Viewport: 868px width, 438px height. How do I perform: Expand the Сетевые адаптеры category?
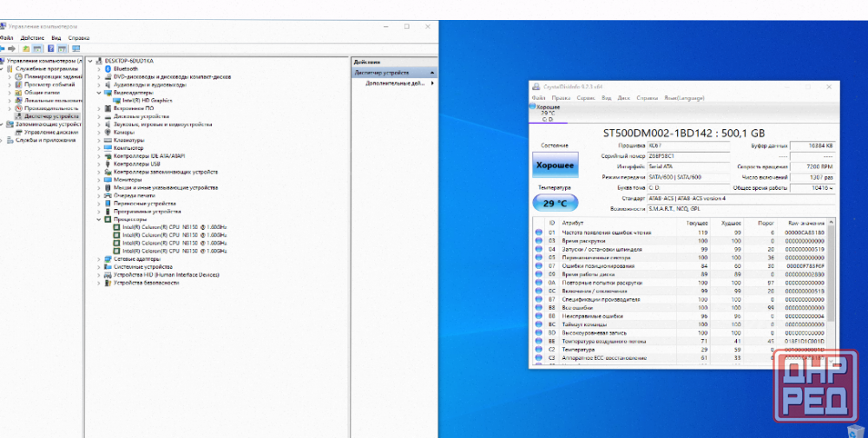pyautogui.click(x=98, y=258)
